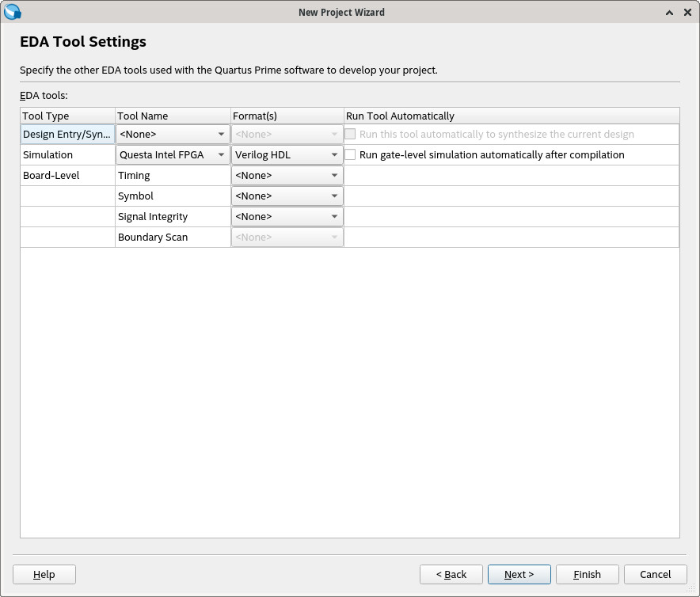This screenshot has height=597, width=700.
Task: Change the Verilog HDL simulation format dropdown
Action: 287,154
